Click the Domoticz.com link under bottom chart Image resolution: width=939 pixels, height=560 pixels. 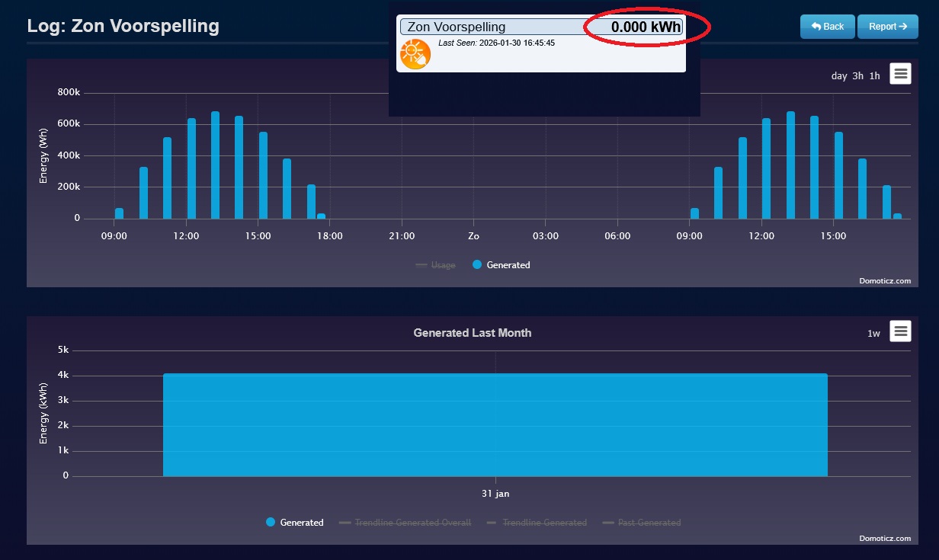click(x=886, y=539)
